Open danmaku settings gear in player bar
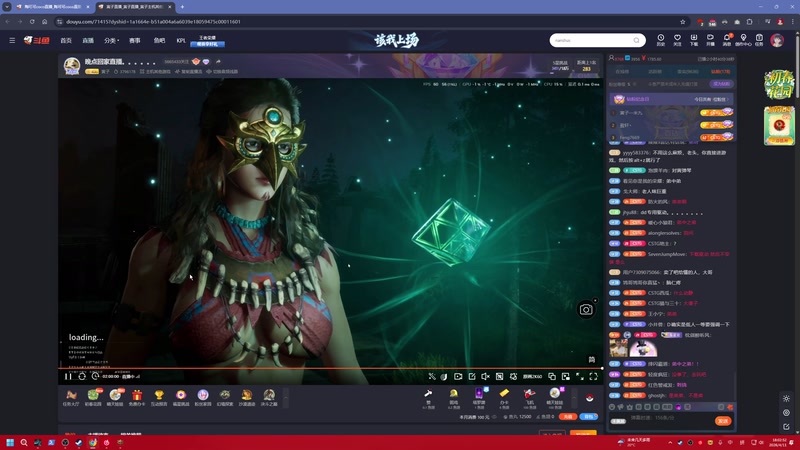This screenshot has height=450, width=800. click(x=513, y=377)
